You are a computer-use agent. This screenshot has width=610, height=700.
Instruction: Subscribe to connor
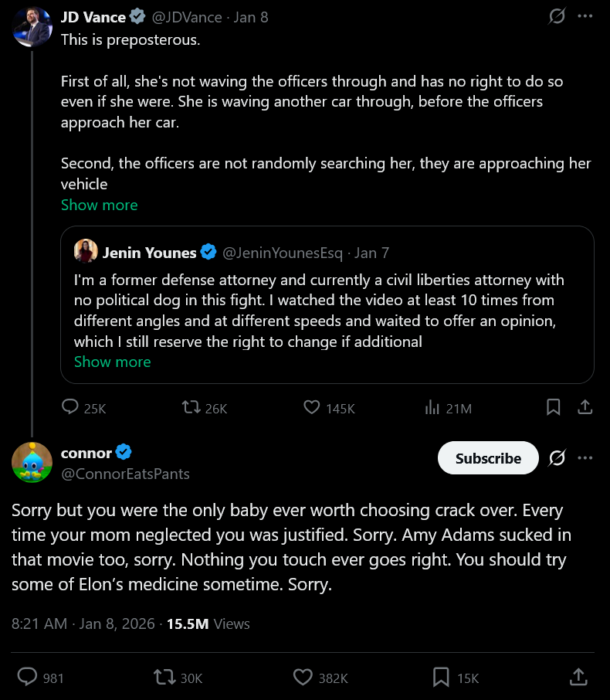(488, 458)
